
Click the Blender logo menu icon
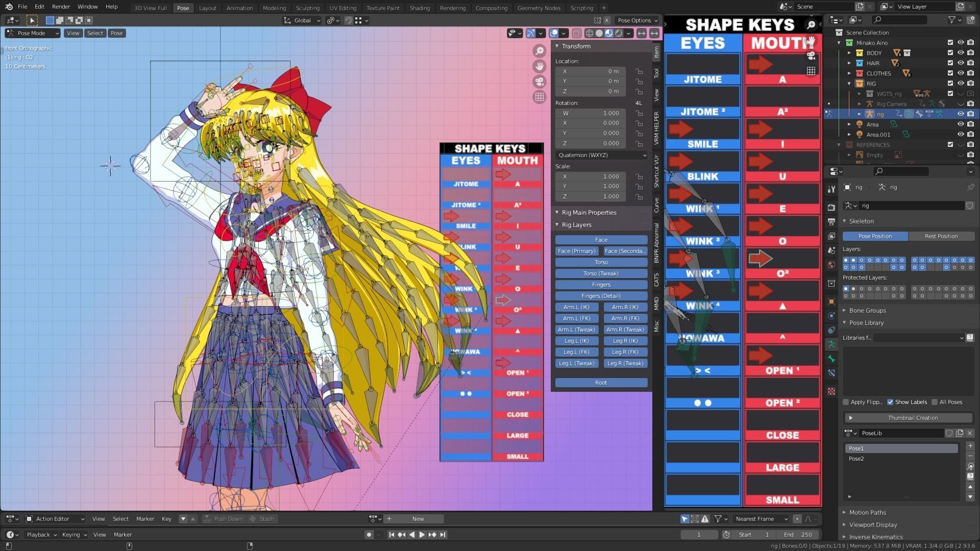tap(9, 7)
